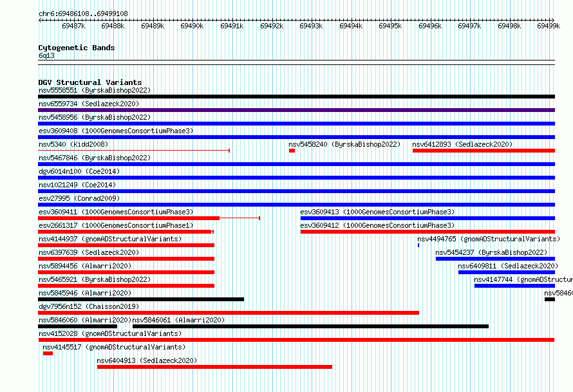Select the red nsv4144937 variant bar
This screenshot has height=392, width=573.
(x=126, y=245)
